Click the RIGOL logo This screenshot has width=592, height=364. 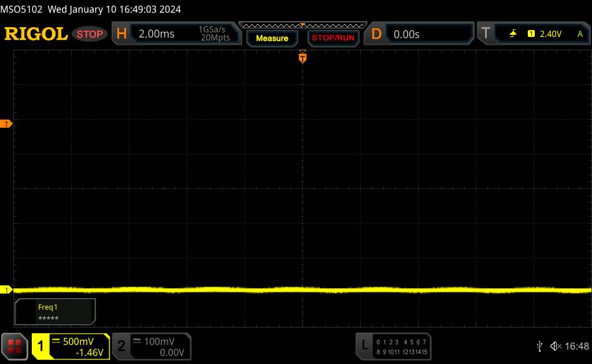36,34
